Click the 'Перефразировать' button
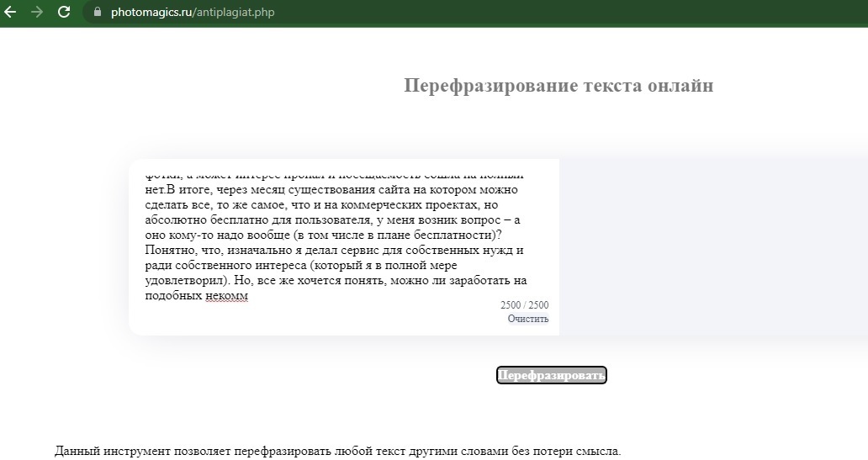868x460 pixels. click(x=551, y=375)
